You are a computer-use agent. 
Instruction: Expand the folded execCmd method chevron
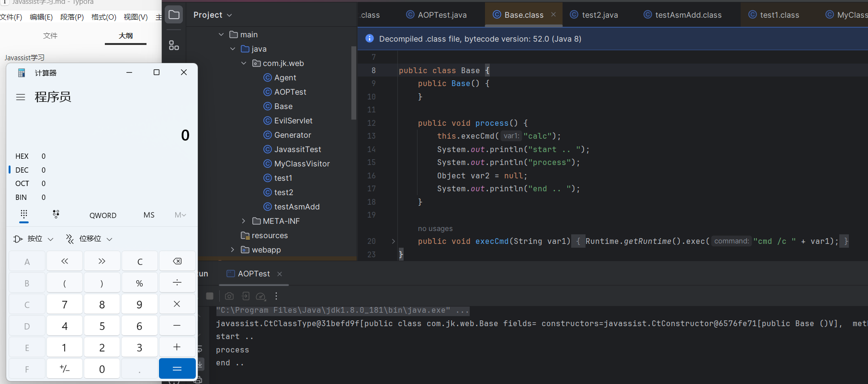394,241
